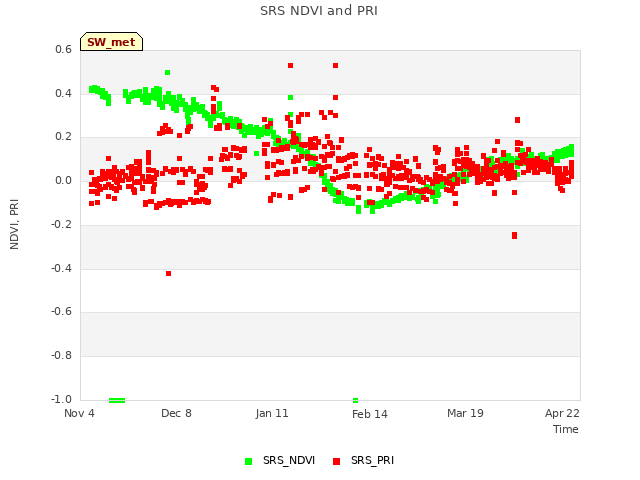640x480 pixels.
Task: Click the Feb 14 date tick label
Action: point(370,414)
